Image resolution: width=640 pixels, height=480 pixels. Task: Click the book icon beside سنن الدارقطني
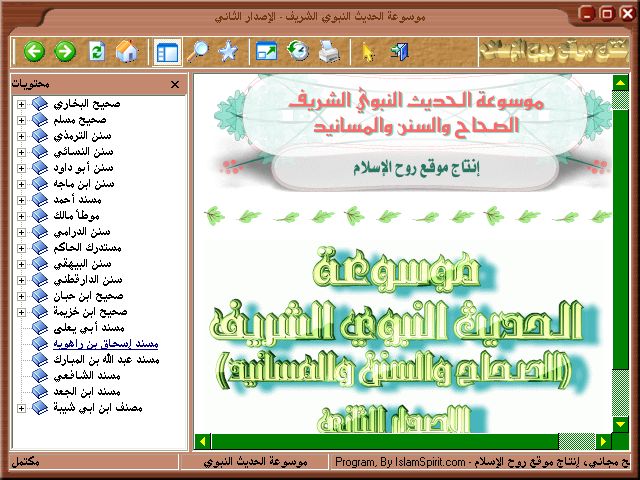40,280
